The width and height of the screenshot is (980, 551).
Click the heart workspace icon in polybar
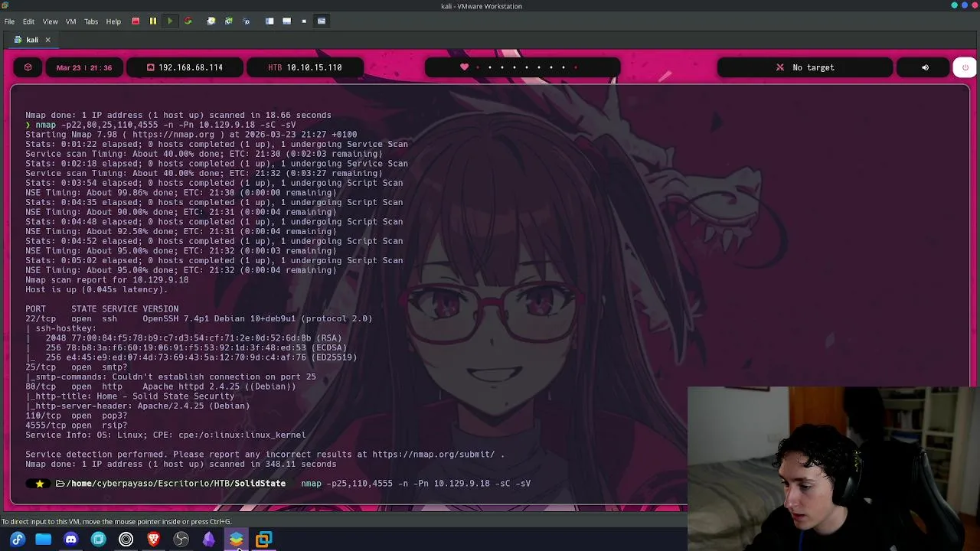point(464,67)
